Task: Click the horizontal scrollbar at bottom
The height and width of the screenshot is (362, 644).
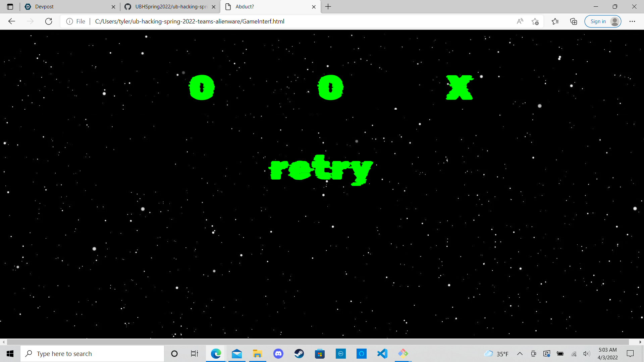Action: 318,342
